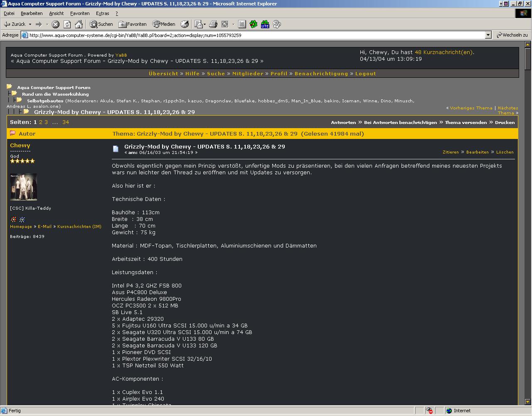This screenshot has height=416, width=532.
Task: Click the History clock icon
Action: [185, 24]
